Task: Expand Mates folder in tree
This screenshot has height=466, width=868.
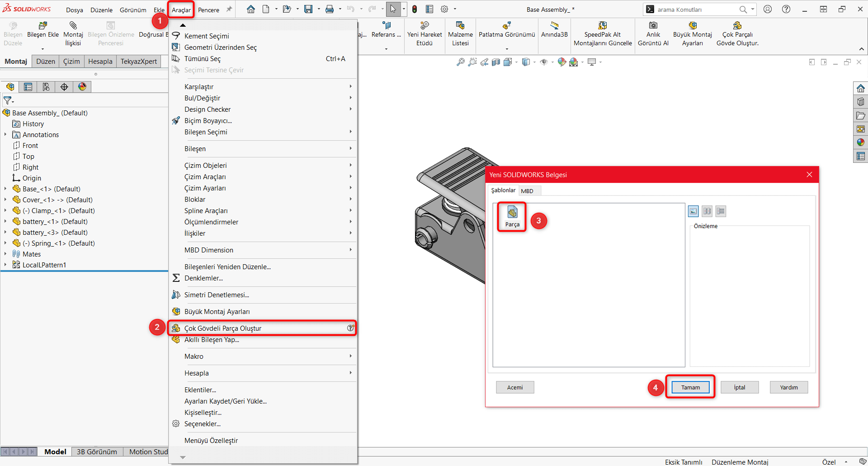Action: (x=5, y=254)
